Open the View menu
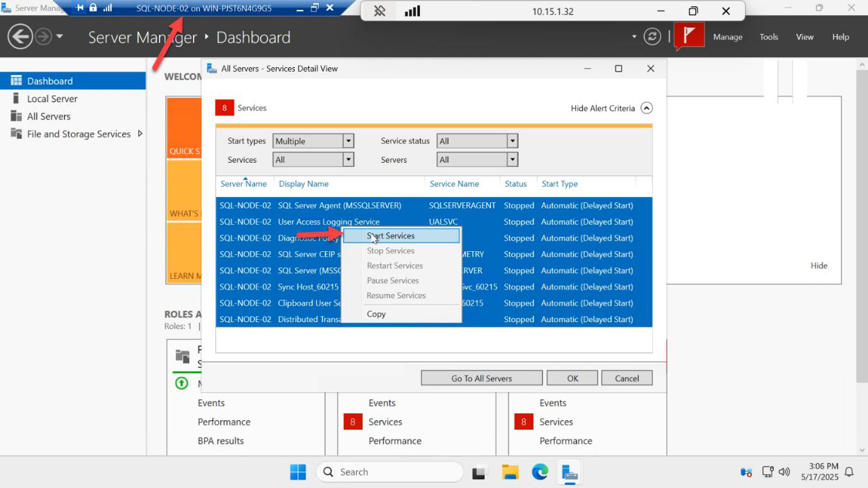This screenshot has width=868, height=488. click(805, 37)
